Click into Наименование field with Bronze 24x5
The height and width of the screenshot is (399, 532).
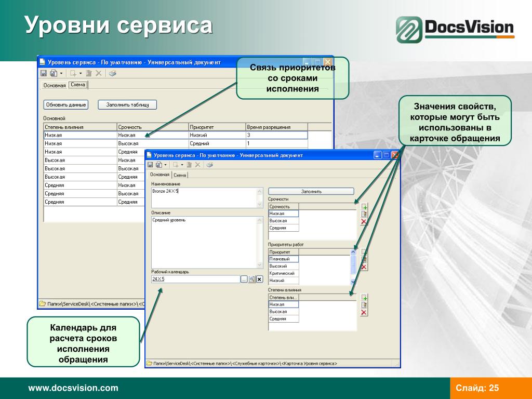[x=204, y=198]
